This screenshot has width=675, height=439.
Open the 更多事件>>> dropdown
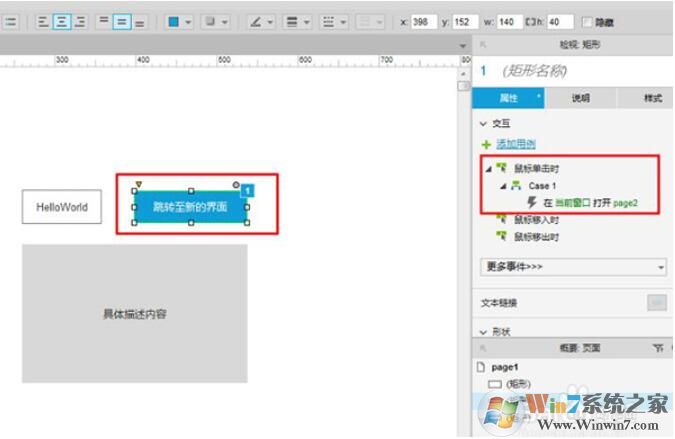[573, 267]
